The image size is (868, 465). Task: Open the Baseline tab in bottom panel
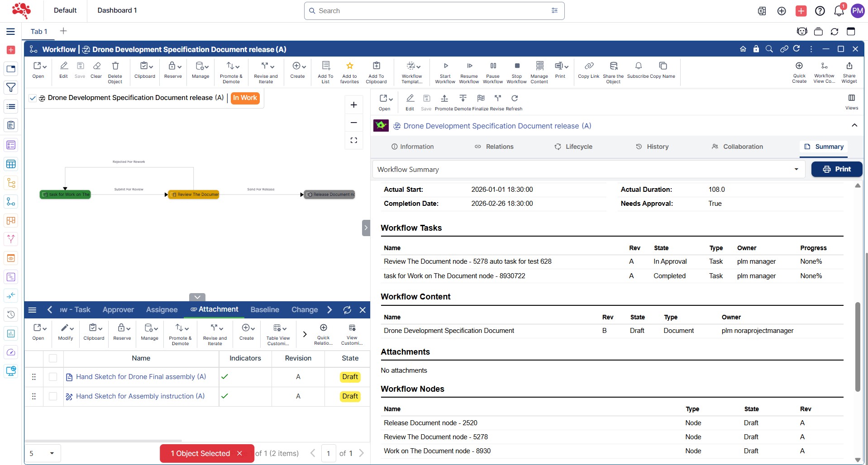pyautogui.click(x=265, y=309)
